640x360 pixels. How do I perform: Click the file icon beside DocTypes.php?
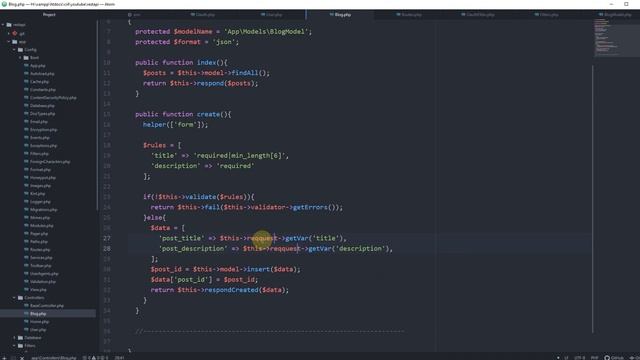(27, 114)
